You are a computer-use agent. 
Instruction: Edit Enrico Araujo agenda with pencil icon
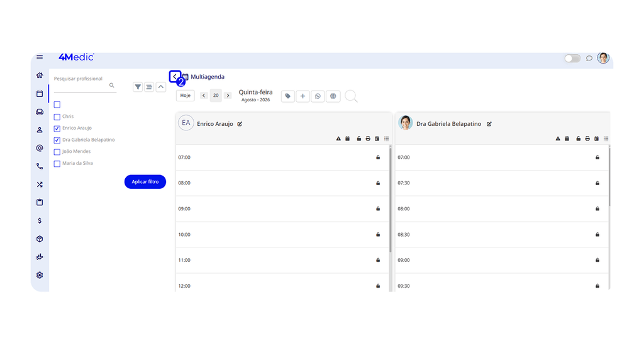pyautogui.click(x=240, y=124)
